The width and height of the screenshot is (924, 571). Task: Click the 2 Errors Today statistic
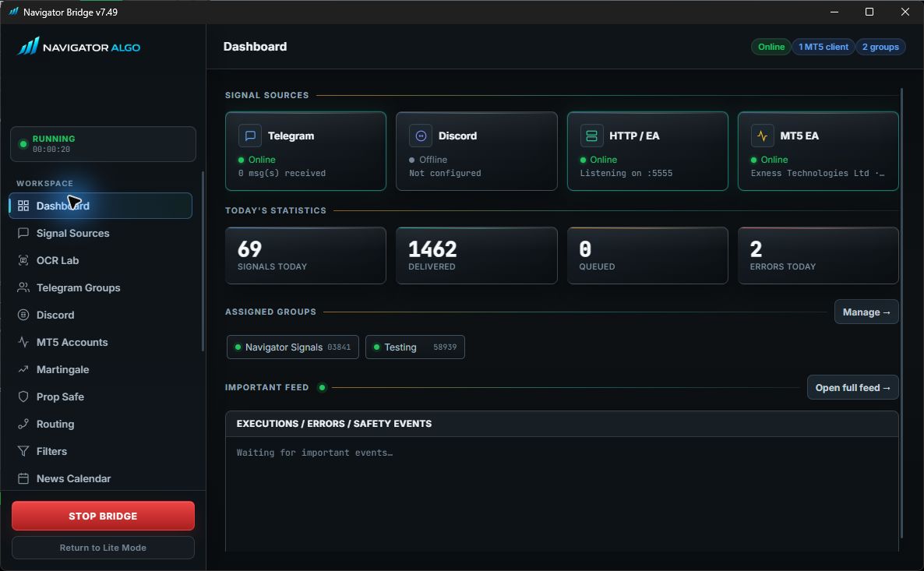click(819, 256)
